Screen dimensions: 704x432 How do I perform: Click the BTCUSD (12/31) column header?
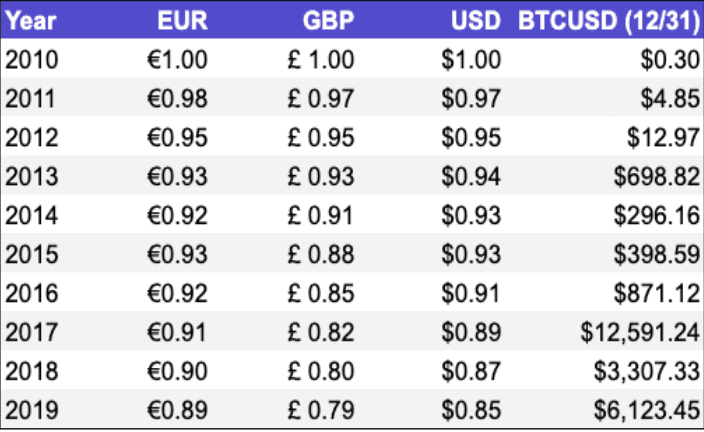(x=608, y=21)
